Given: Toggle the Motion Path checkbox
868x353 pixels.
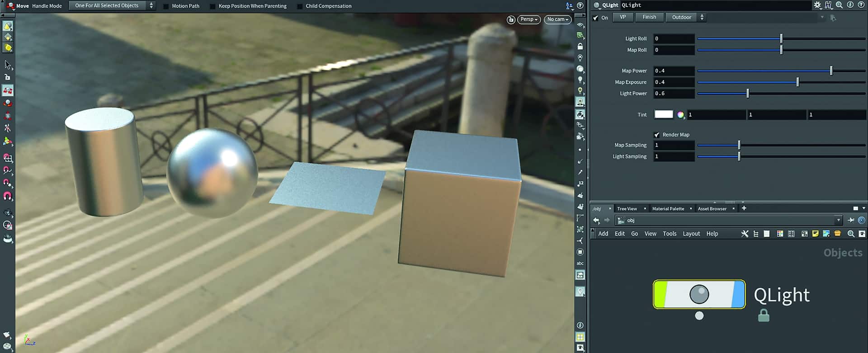Looking at the screenshot, I should click(x=165, y=6).
